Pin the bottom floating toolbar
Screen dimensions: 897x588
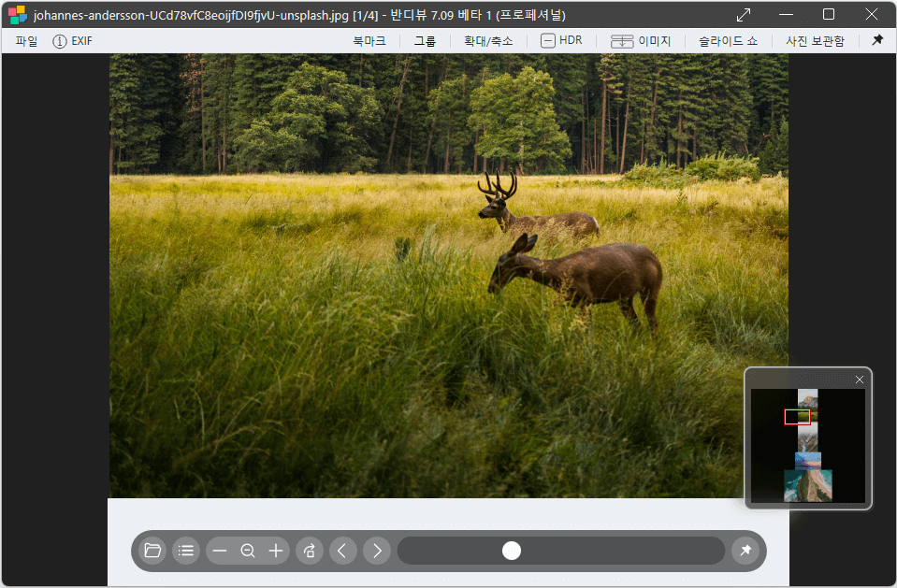tap(745, 551)
